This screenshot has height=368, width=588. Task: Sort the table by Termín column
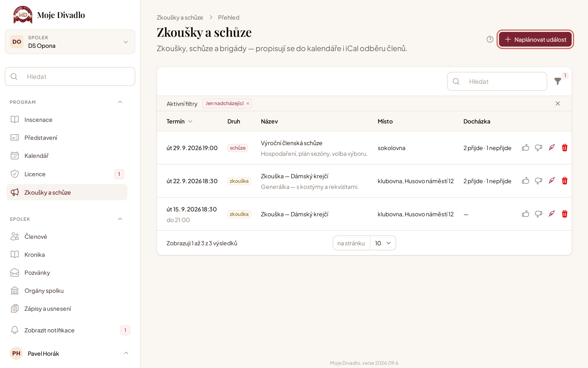click(179, 121)
